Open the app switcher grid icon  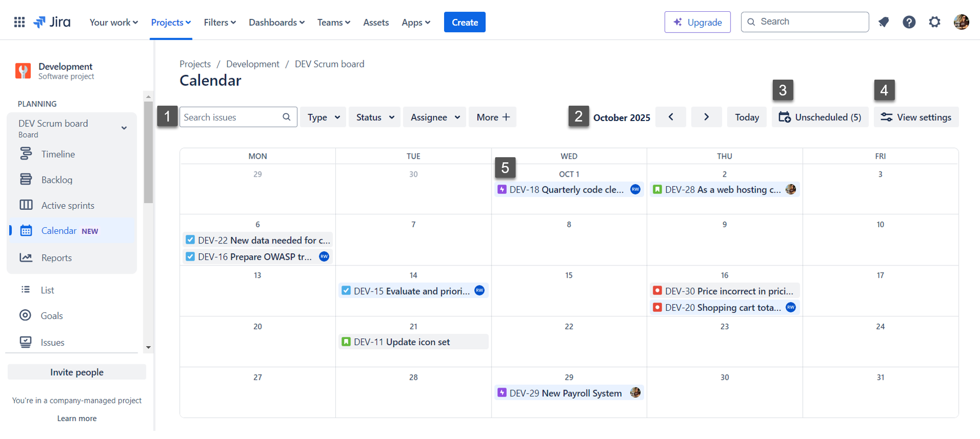(19, 22)
